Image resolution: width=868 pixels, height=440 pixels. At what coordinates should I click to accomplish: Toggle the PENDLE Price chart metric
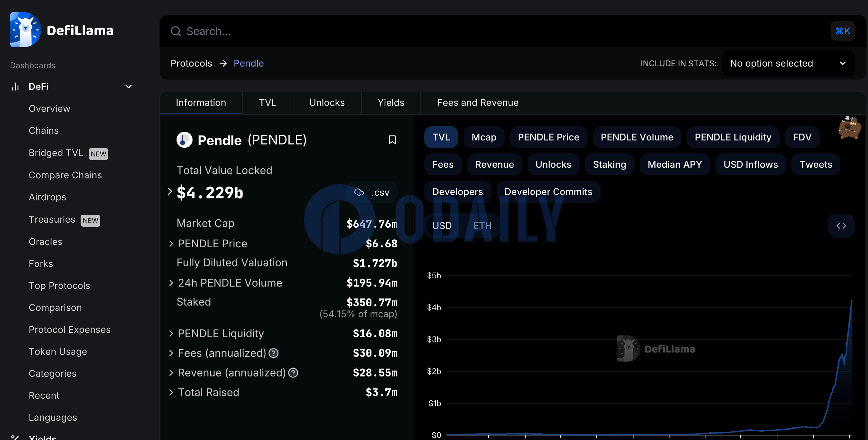pyautogui.click(x=548, y=137)
